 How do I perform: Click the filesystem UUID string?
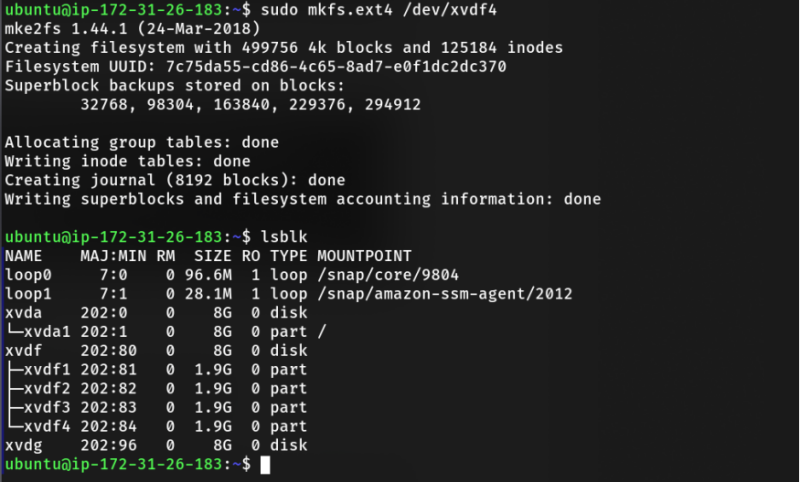point(336,67)
